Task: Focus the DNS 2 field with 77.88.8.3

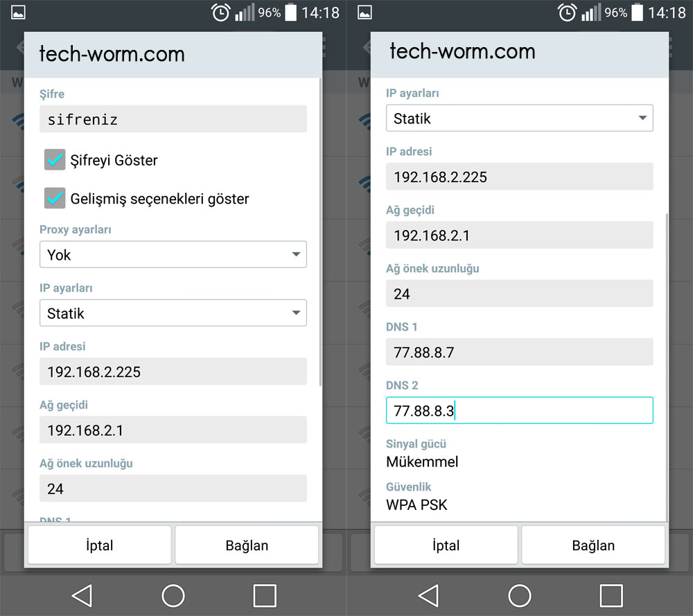Action: 519,410
